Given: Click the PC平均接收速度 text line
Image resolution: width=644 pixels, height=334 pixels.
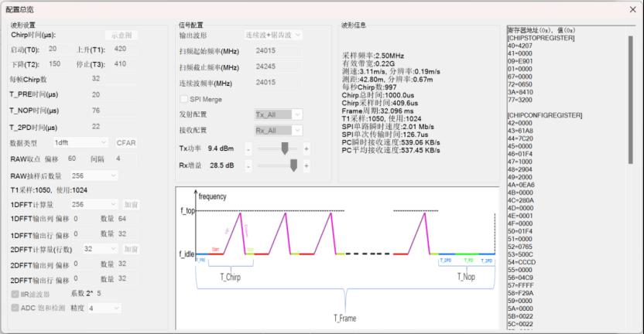Looking at the screenshot, I should (391, 151).
